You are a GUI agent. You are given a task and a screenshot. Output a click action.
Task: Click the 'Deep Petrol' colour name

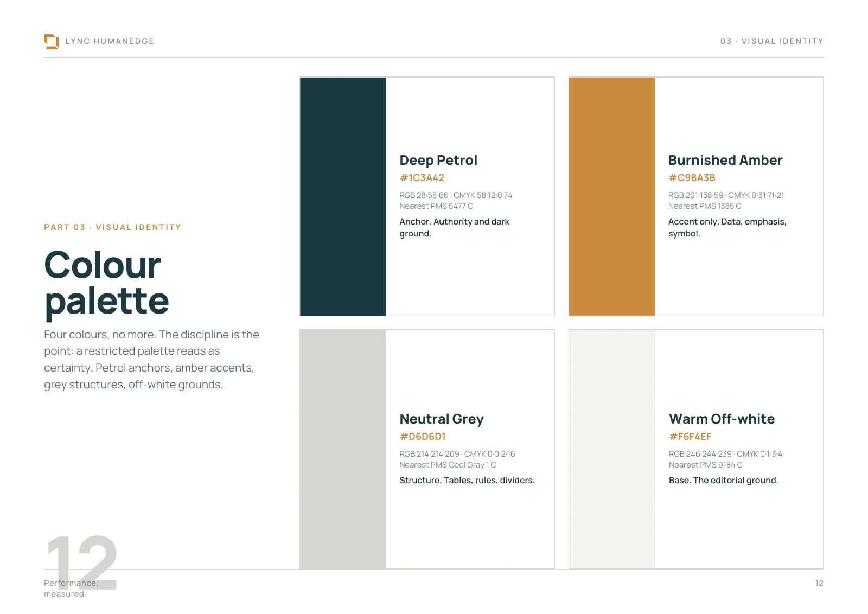pos(438,161)
